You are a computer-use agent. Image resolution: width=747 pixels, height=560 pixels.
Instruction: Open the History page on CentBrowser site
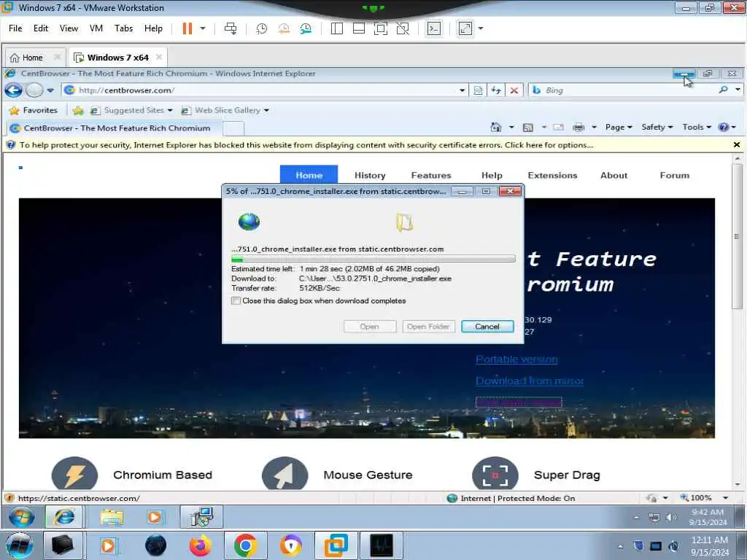click(x=370, y=175)
